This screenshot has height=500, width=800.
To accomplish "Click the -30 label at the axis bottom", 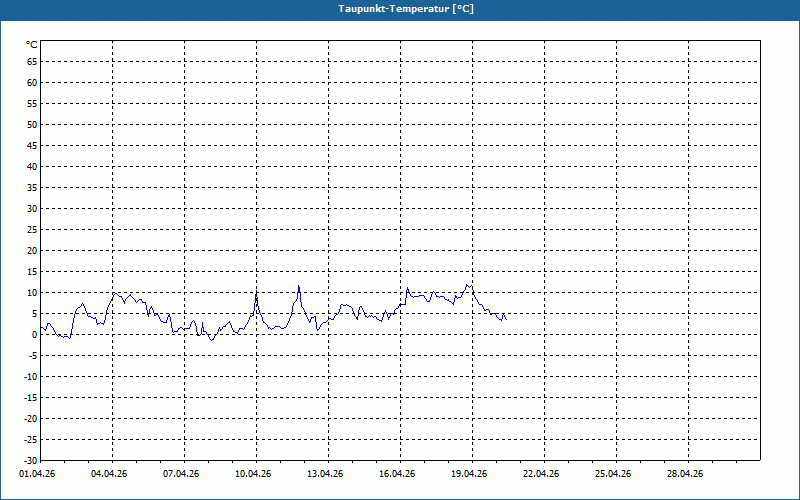I will click(30, 460).
